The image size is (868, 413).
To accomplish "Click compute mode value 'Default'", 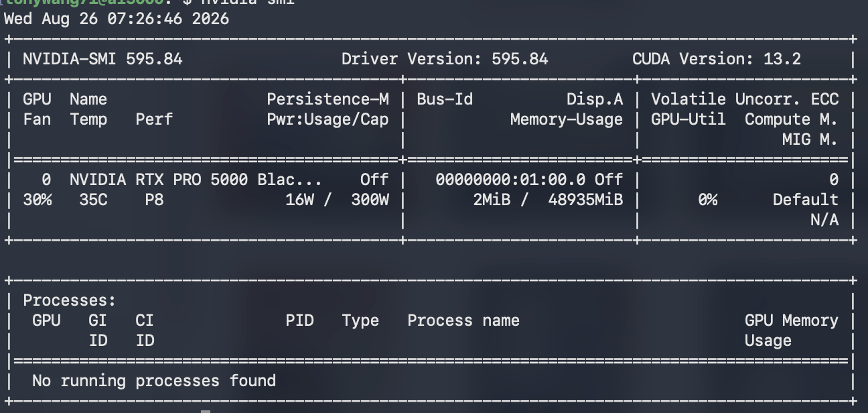I will (x=806, y=200).
